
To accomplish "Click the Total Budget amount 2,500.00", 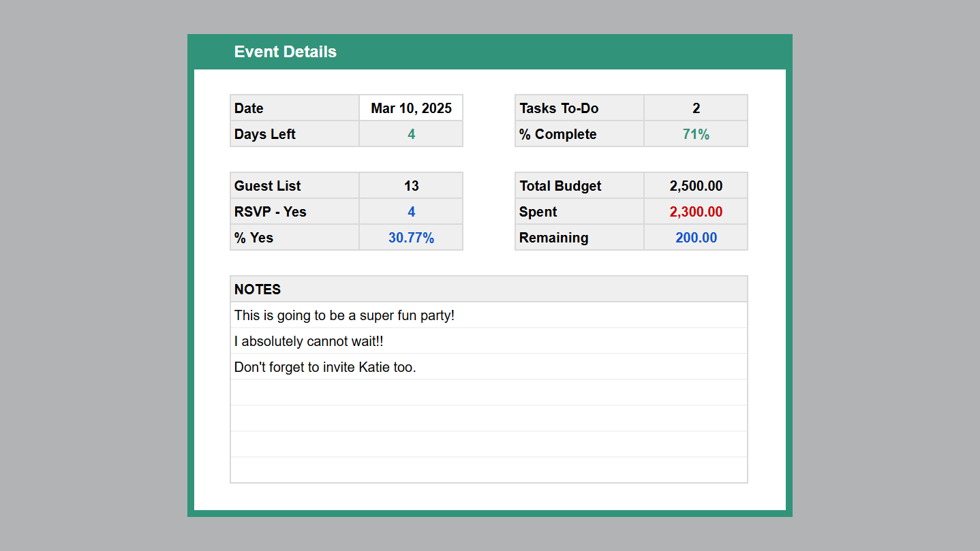I will pos(695,185).
